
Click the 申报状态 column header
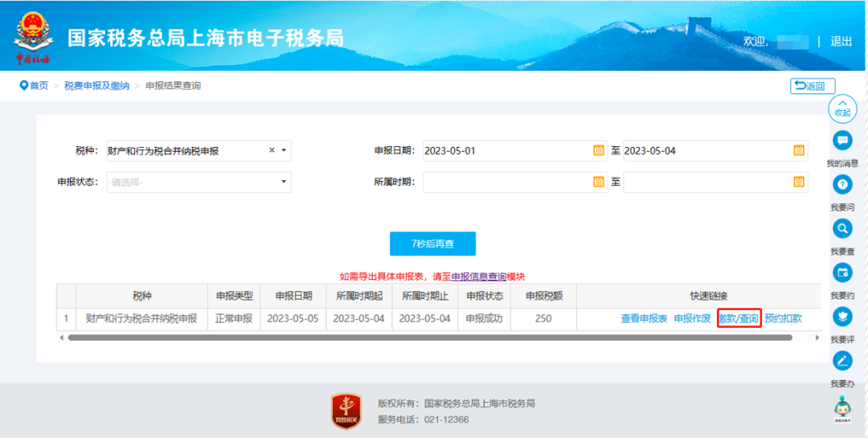click(485, 297)
